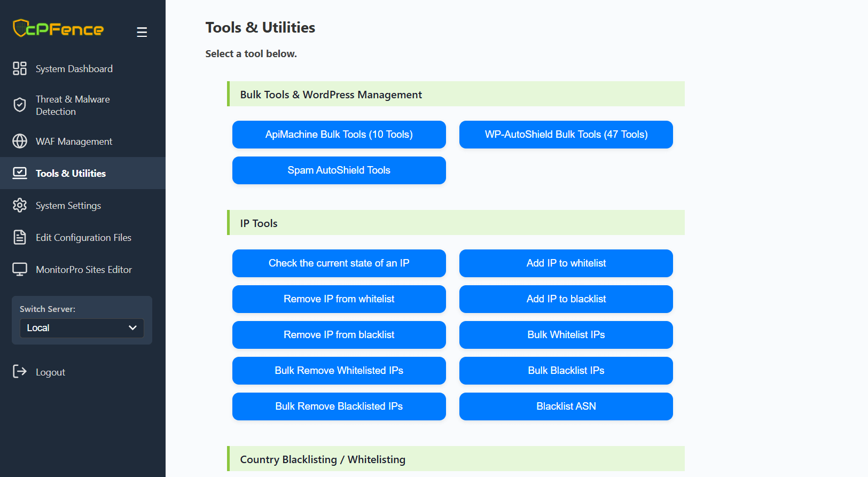The width and height of the screenshot is (868, 477).
Task: Click the WAF Management globe icon
Action: point(20,141)
